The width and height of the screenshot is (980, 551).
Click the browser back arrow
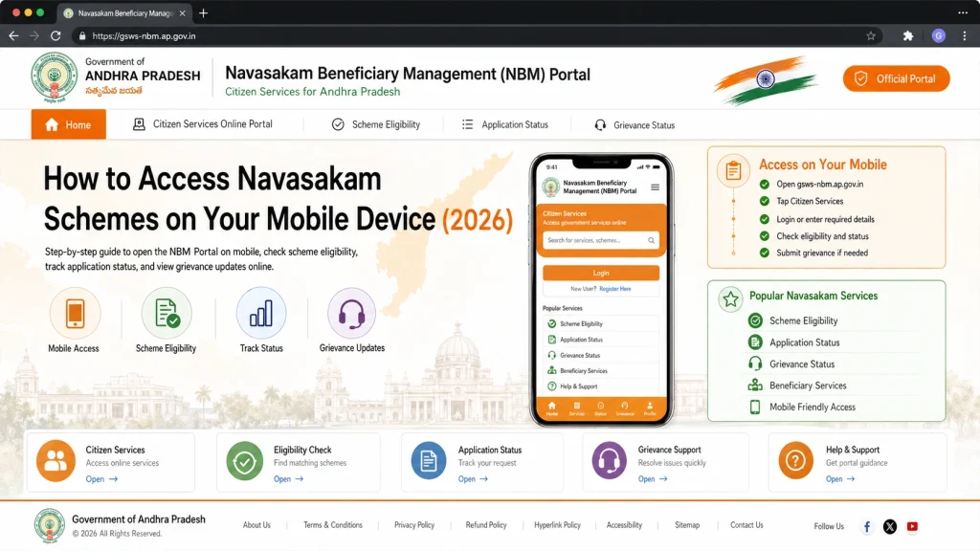pos(13,35)
